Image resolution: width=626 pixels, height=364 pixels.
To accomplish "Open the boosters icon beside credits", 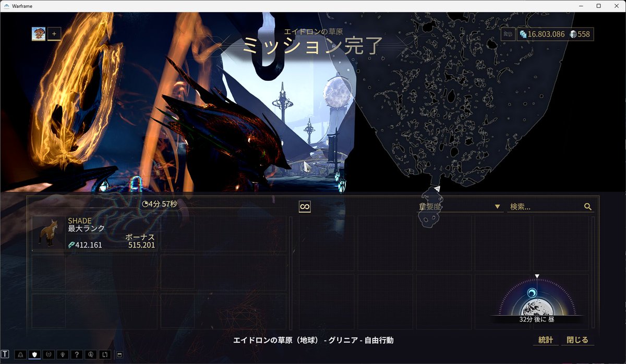I will [508, 34].
